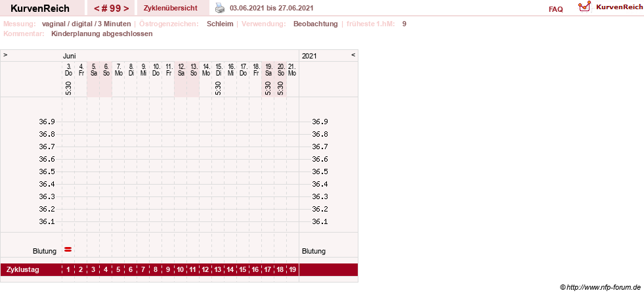Viewport: 644px width, 295px height.
Task: Select date column 7. Mo
Action: 118,70
